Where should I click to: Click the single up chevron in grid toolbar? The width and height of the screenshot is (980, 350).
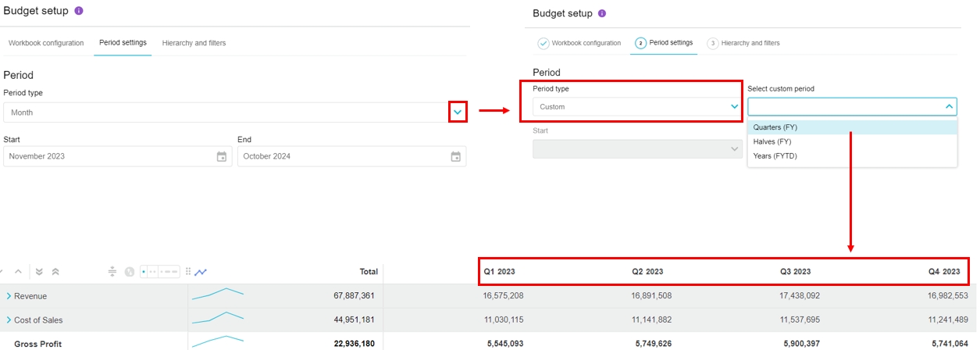click(x=19, y=272)
